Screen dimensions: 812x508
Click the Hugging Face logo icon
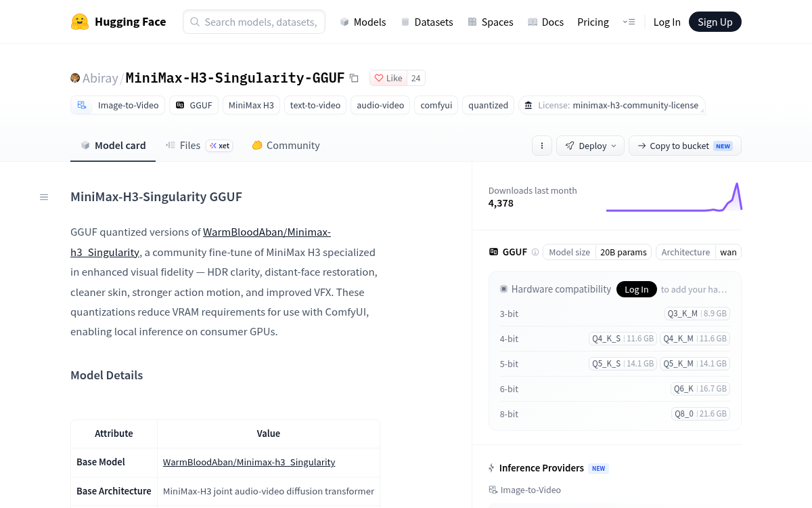coord(80,22)
